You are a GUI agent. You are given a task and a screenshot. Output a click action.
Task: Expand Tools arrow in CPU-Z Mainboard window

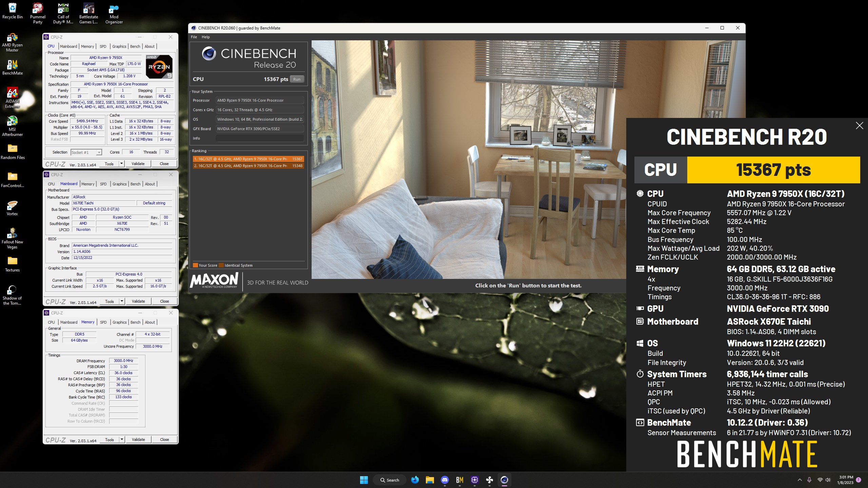[x=122, y=301]
